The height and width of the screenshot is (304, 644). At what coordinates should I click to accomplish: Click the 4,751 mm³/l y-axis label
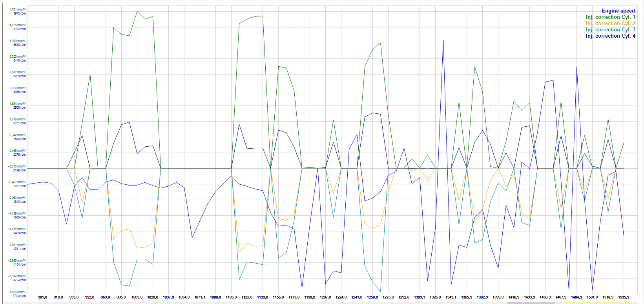(17, 9)
